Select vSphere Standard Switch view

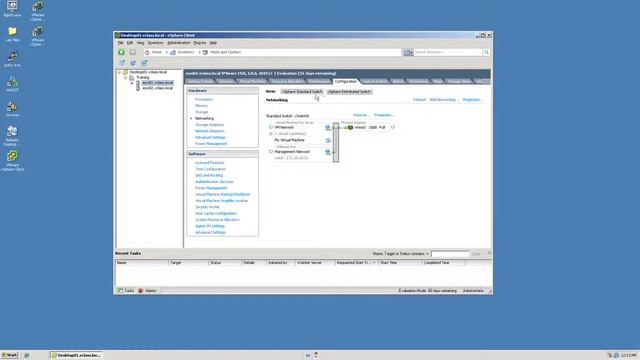click(302, 92)
